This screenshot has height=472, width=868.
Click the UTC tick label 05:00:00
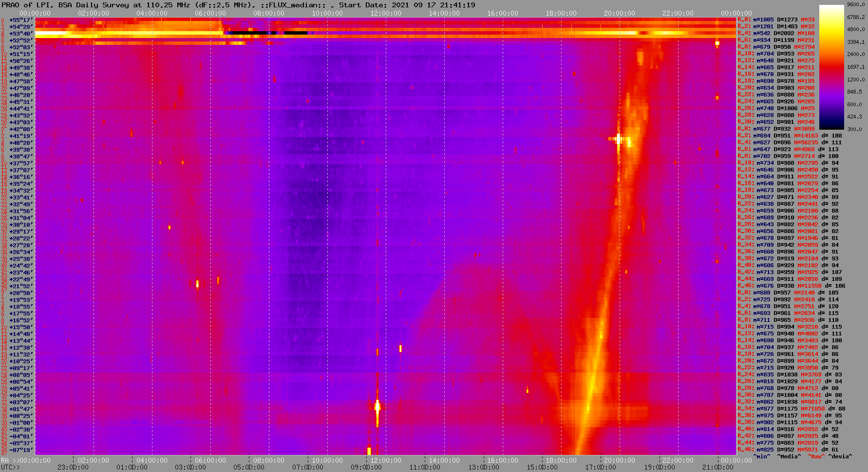pyautogui.click(x=249, y=468)
